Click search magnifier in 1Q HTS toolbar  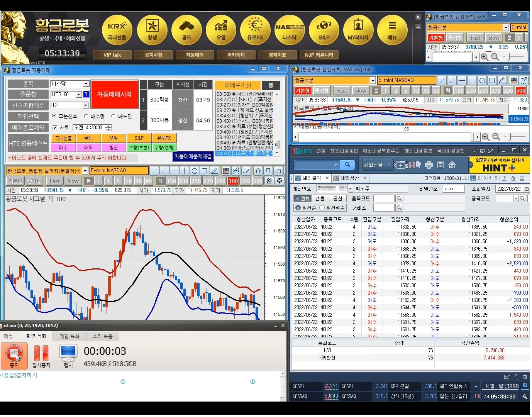(x=347, y=165)
